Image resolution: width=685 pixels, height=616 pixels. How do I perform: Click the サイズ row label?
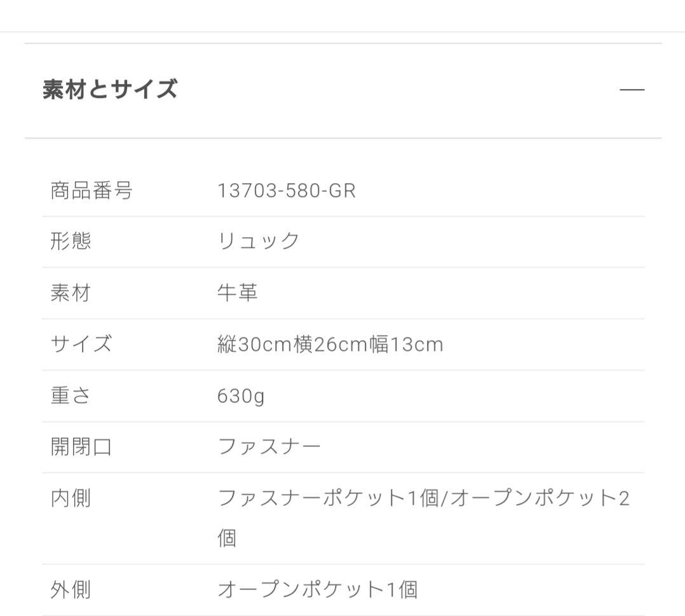(x=81, y=344)
